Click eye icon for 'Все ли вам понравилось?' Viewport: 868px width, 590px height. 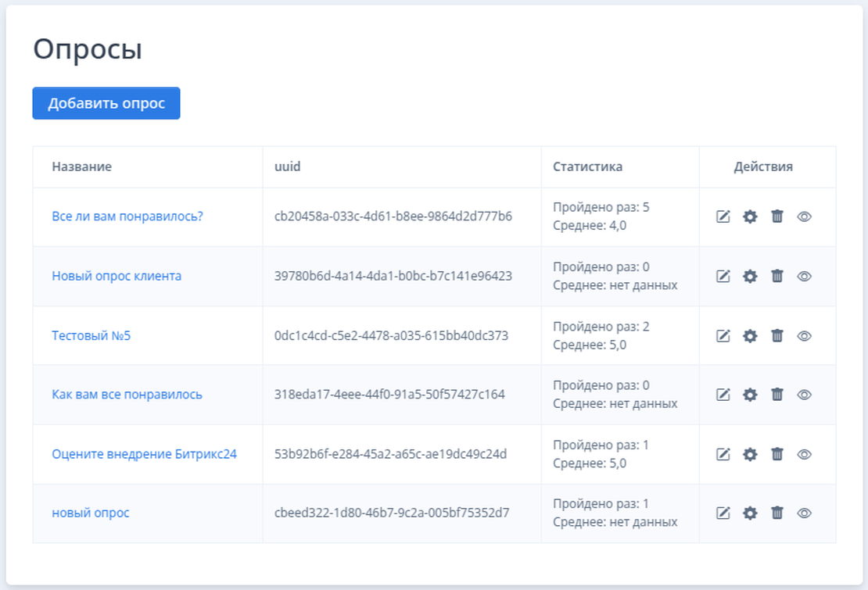[x=804, y=216]
